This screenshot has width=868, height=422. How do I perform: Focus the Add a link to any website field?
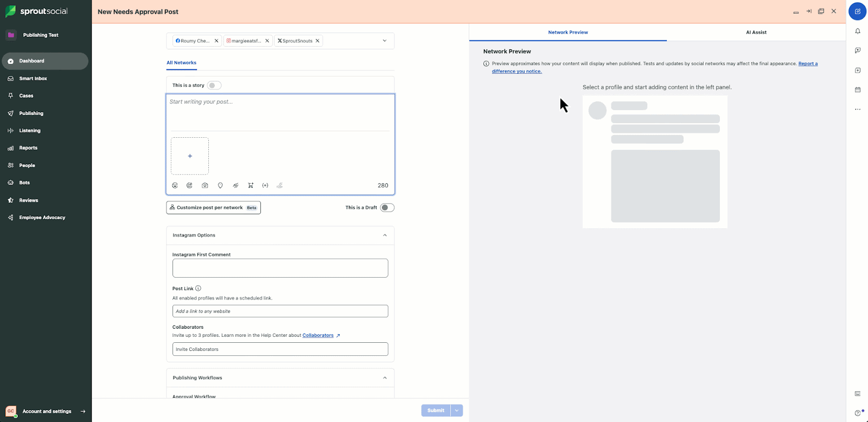click(280, 311)
